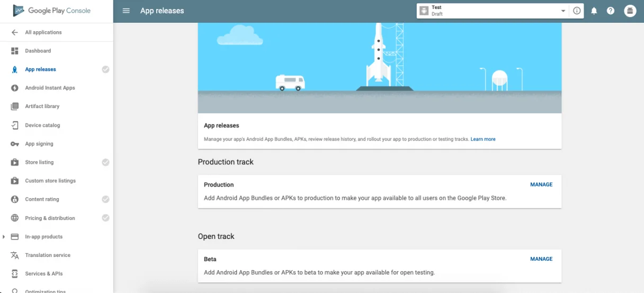Viewport: 644px width, 293px height.
Task: Click the App releases page title
Action: pyautogui.click(x=162, y=11)
